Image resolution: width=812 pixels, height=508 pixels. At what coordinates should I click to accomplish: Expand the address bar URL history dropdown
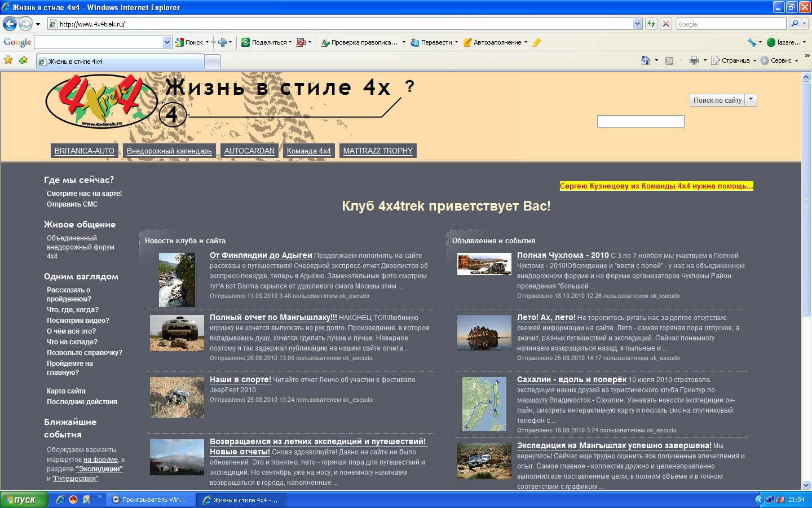(x=637, y=24)
